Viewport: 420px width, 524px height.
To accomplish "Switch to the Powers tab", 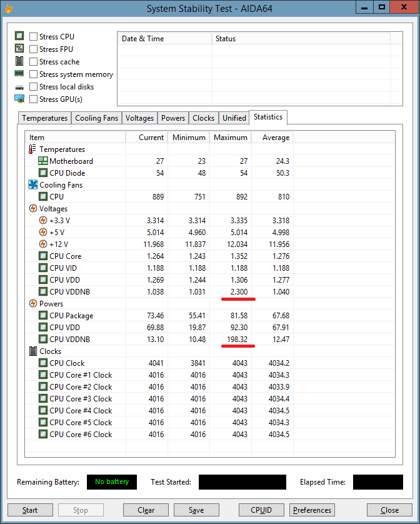I will [172, 118].
